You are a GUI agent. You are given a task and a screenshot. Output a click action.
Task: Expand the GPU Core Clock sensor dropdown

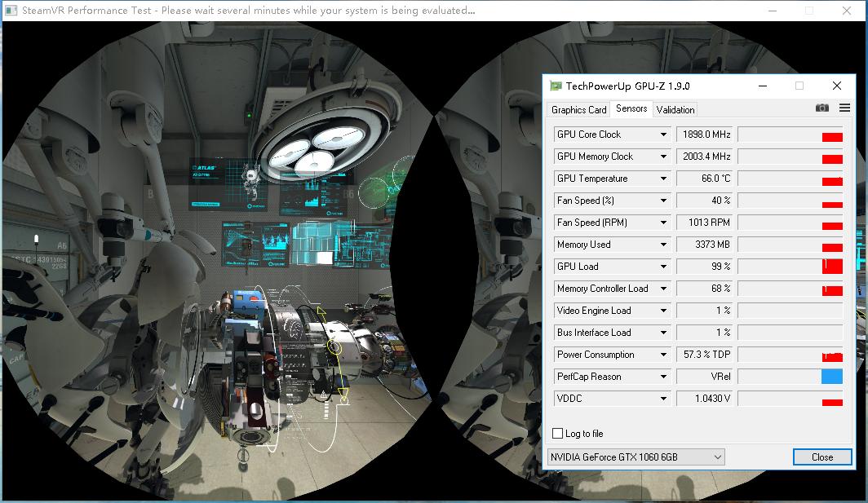662,135
